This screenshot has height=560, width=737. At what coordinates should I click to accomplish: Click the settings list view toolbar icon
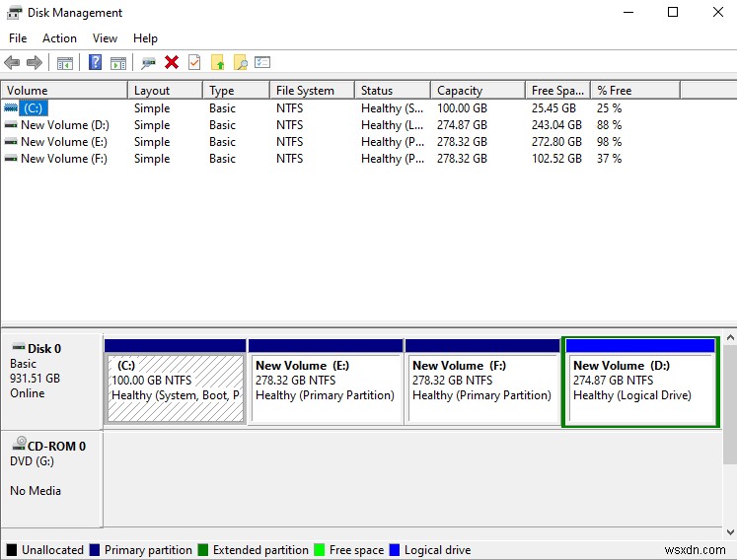pos(262,62)
